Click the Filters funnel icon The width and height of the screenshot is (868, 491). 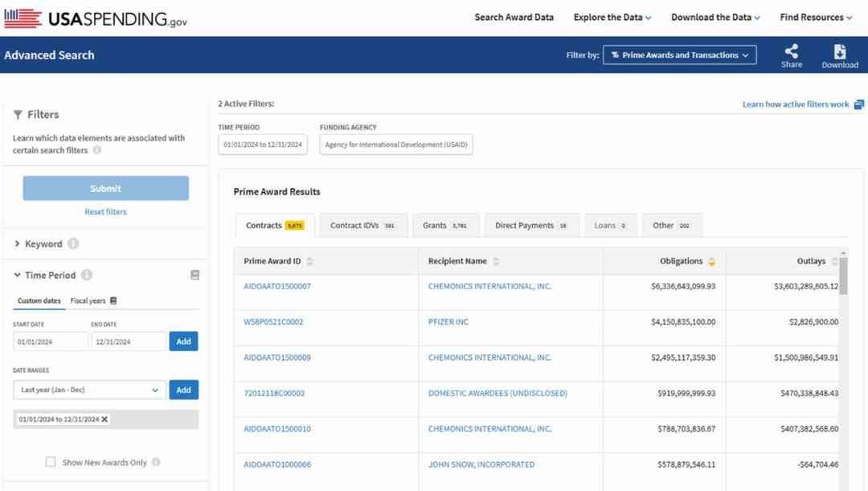[x=18, y=115]
